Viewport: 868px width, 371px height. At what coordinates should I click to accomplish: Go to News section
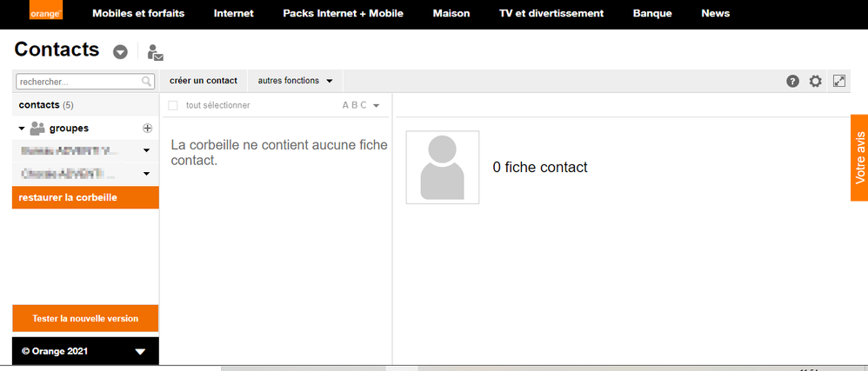click(x=715, y=13)
